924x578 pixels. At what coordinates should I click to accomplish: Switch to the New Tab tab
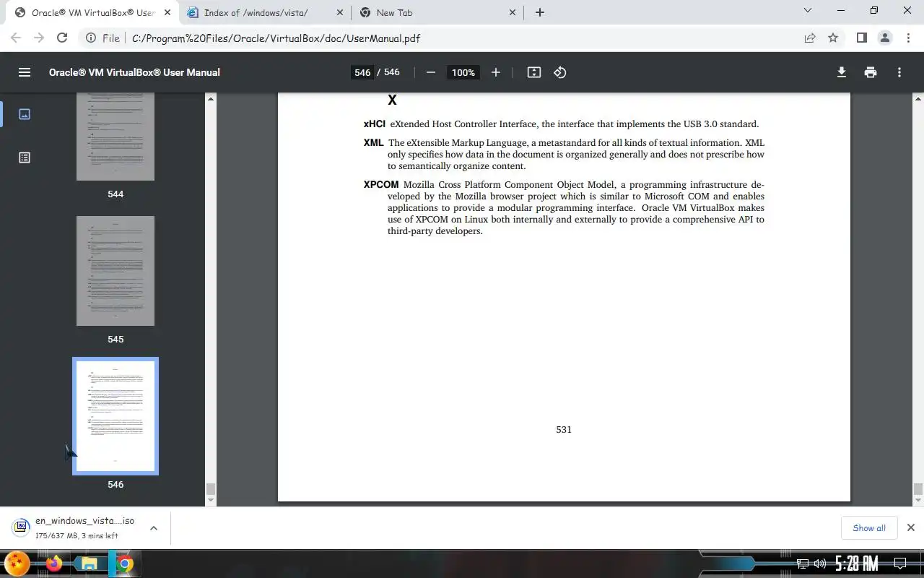click(437, 12)
